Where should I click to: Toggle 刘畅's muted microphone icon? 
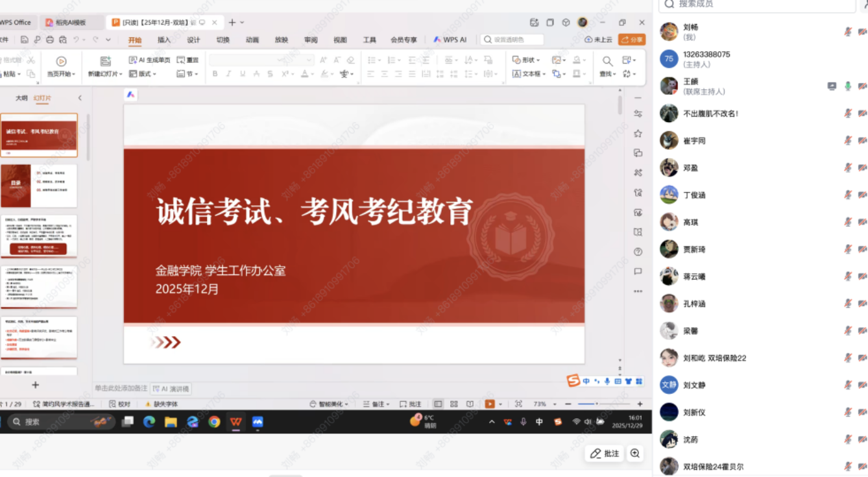click(847, 32)
